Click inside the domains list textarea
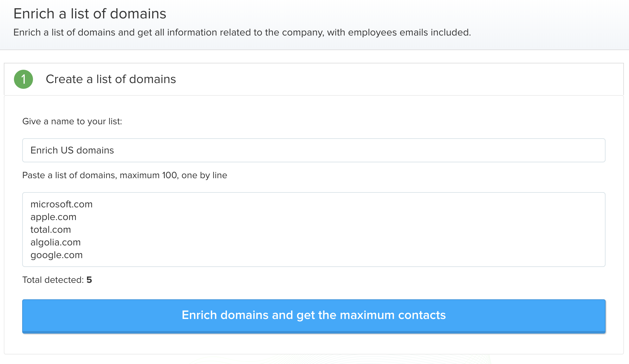Image resolution: width=629 pixels, height=364 pixels. point(314,230)
